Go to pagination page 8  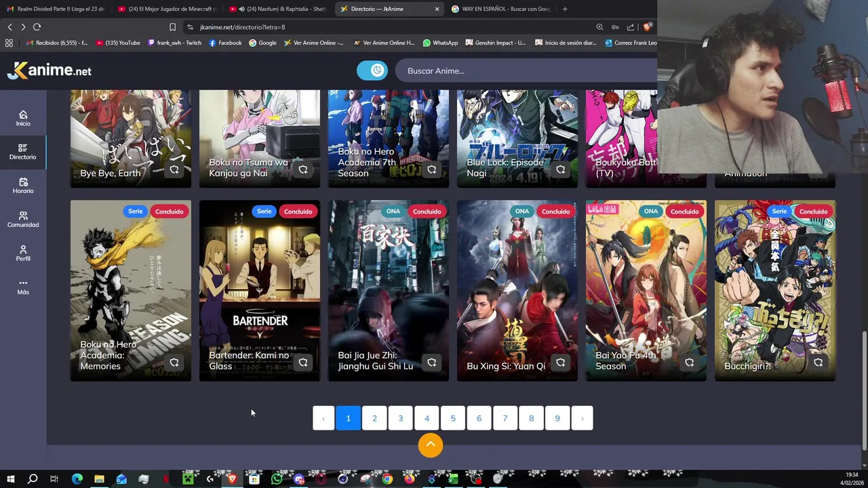pos(531,418)
